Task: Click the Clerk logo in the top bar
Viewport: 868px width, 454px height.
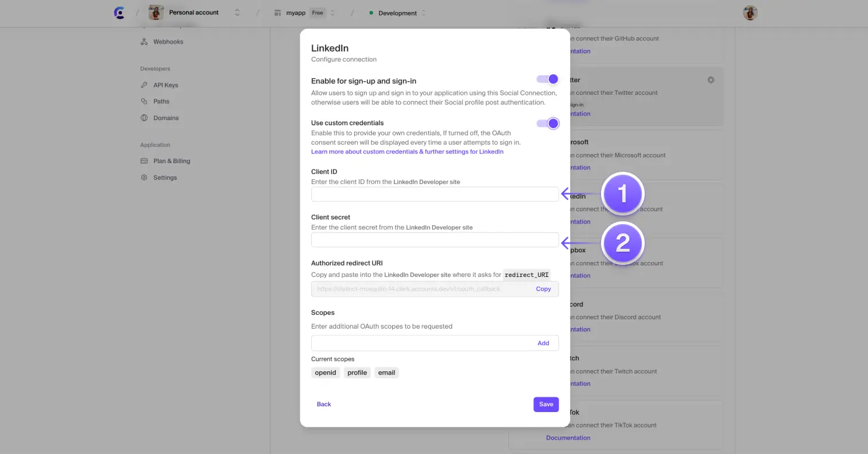Action: 119,12
